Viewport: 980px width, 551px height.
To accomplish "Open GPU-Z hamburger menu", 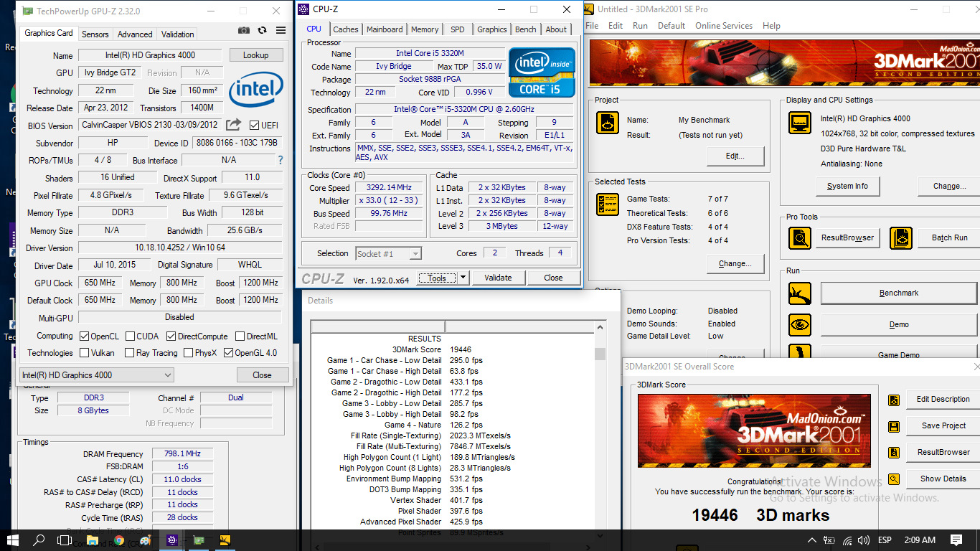I will point(281,30).
